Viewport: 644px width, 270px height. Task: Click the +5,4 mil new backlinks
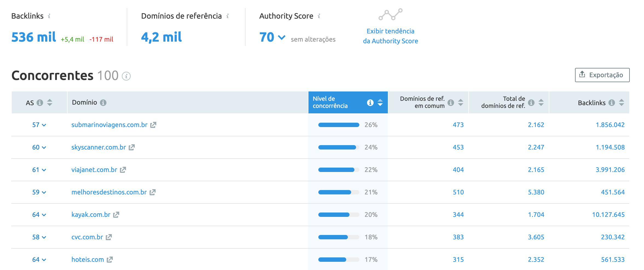tap(72, 39)
